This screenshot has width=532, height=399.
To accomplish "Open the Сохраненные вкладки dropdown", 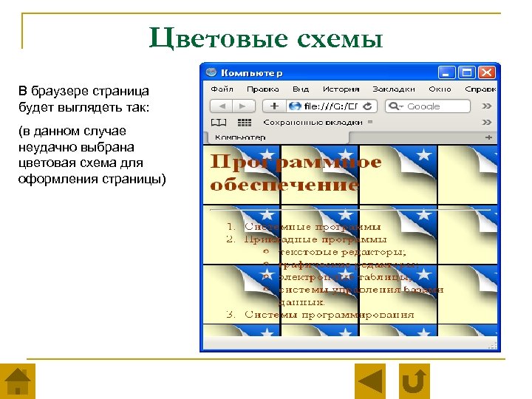I will tap(317, 122).
